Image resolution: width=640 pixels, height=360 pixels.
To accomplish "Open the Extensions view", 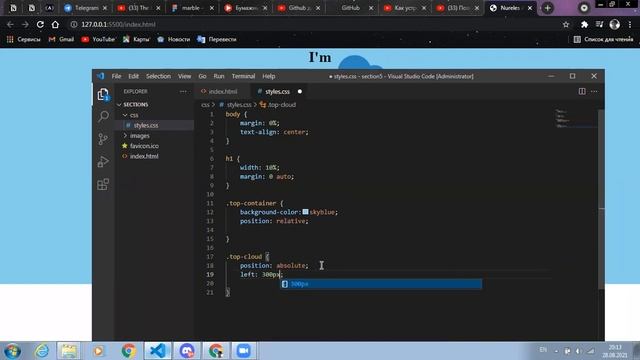I will tap(103, 184).
